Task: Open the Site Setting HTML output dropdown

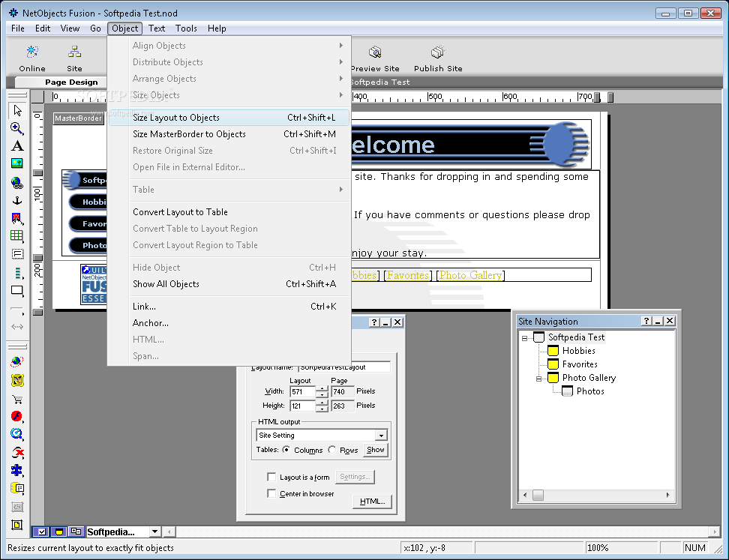Action: 381,436
